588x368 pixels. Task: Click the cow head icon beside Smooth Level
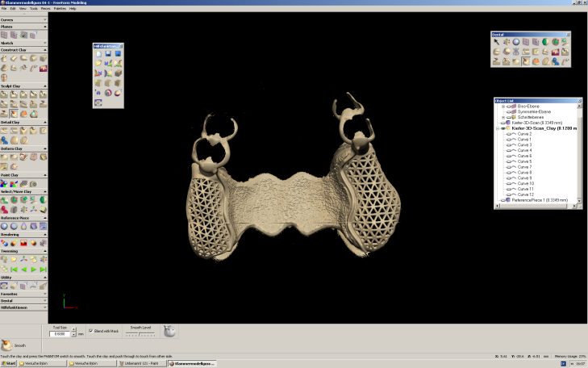(170, 331)
